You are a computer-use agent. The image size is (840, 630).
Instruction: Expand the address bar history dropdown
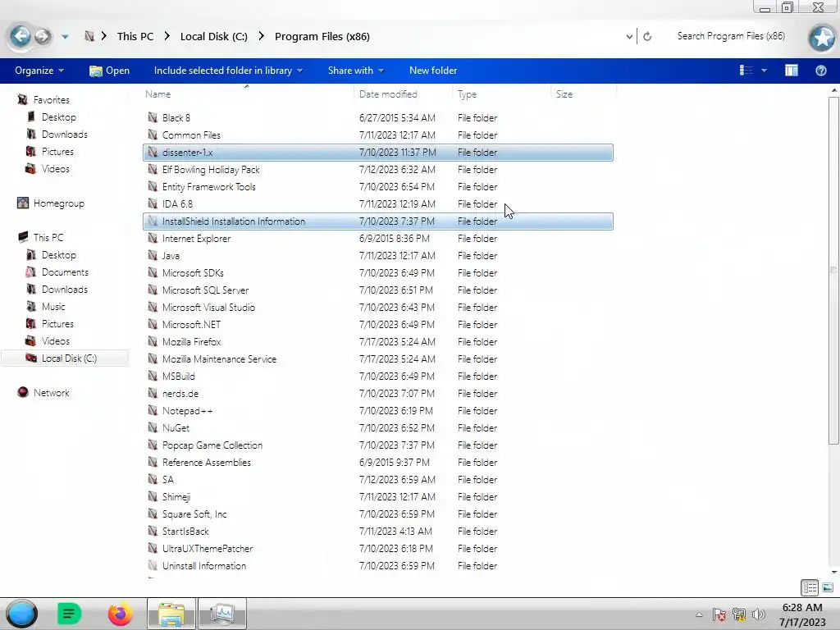pos(629,36)
